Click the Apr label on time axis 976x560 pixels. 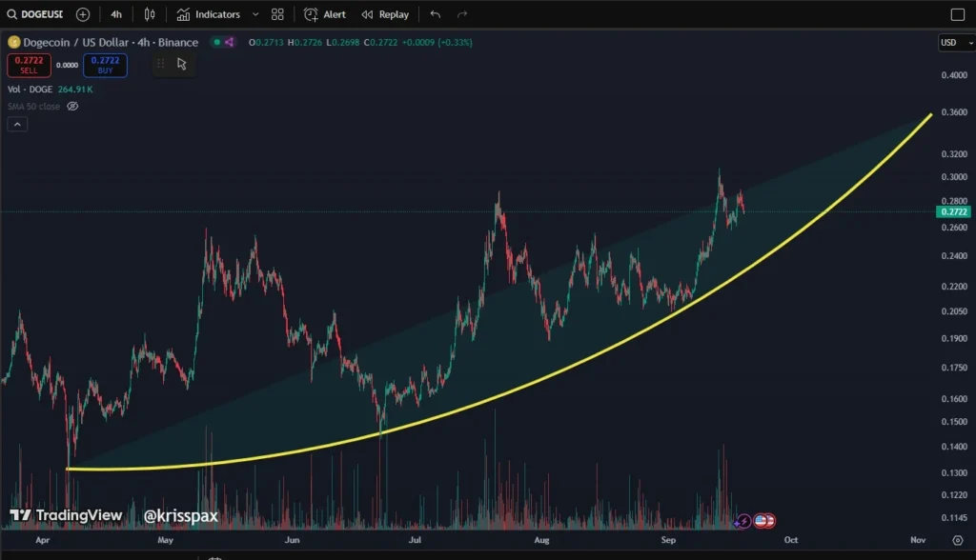(x=42, y=540)
